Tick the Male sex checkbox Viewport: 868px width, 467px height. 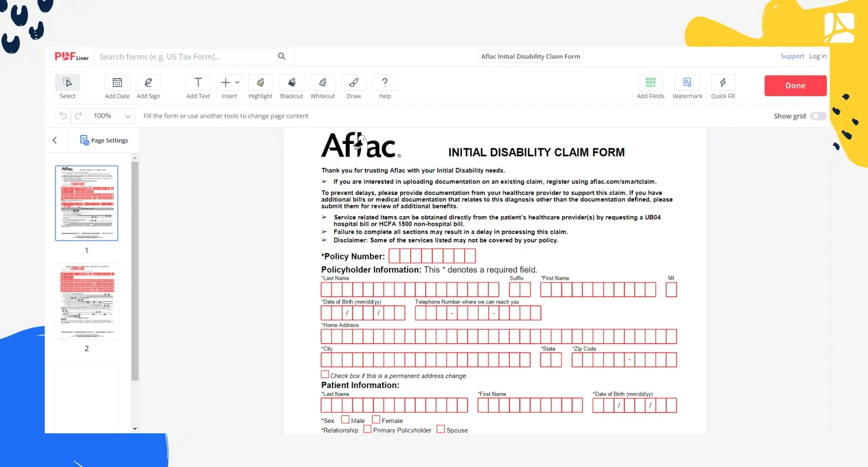[345, 420]
